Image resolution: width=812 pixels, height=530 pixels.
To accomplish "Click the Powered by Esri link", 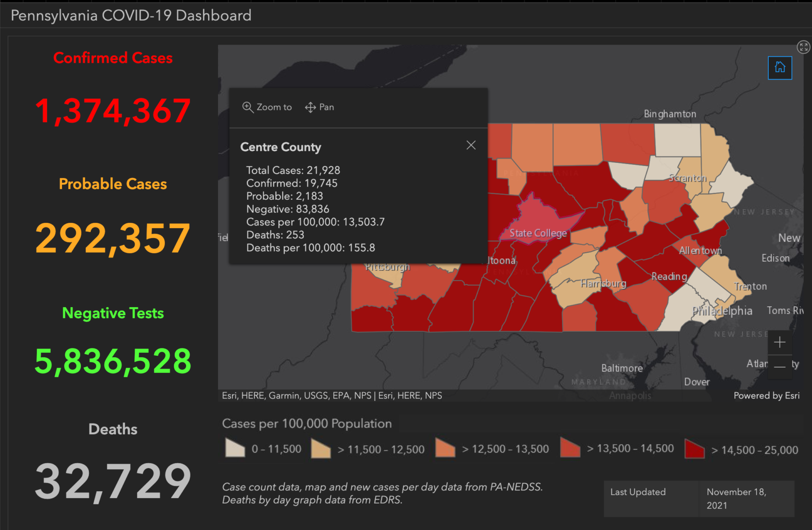I will [x=766, y=396].
